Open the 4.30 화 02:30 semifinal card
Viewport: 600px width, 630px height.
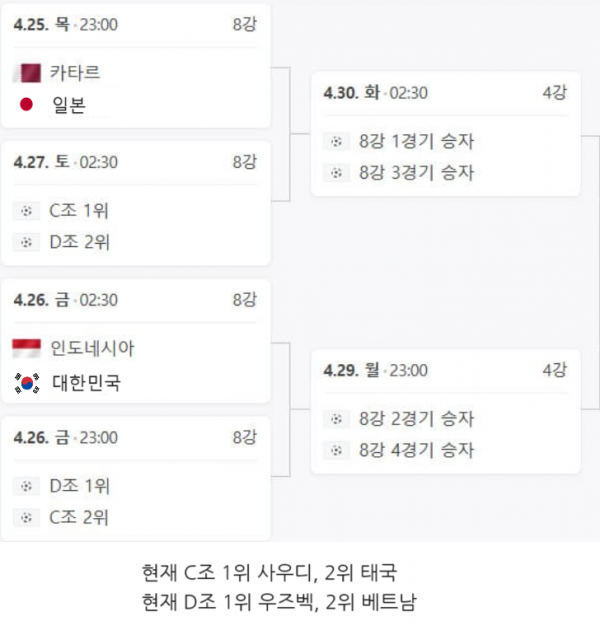[446, 134]
